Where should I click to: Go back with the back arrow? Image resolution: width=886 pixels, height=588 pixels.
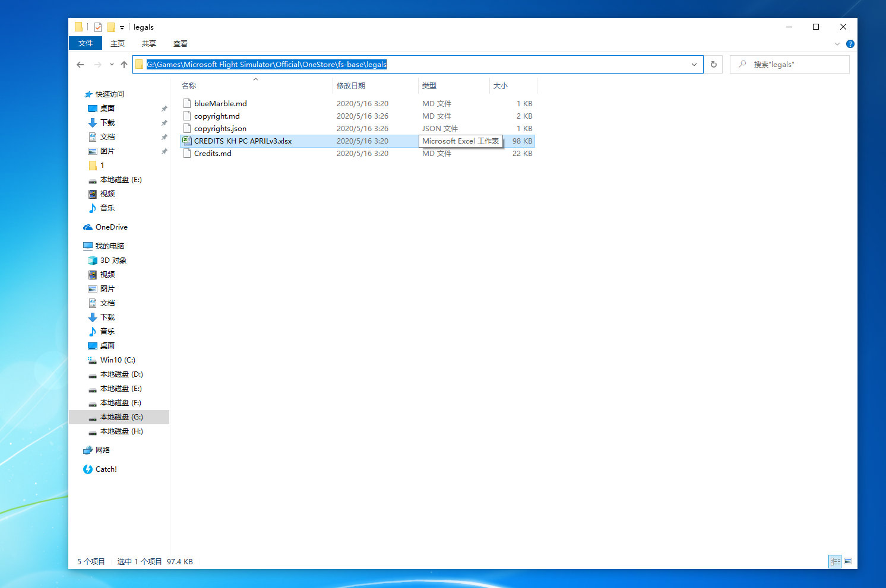pos(80,65)
